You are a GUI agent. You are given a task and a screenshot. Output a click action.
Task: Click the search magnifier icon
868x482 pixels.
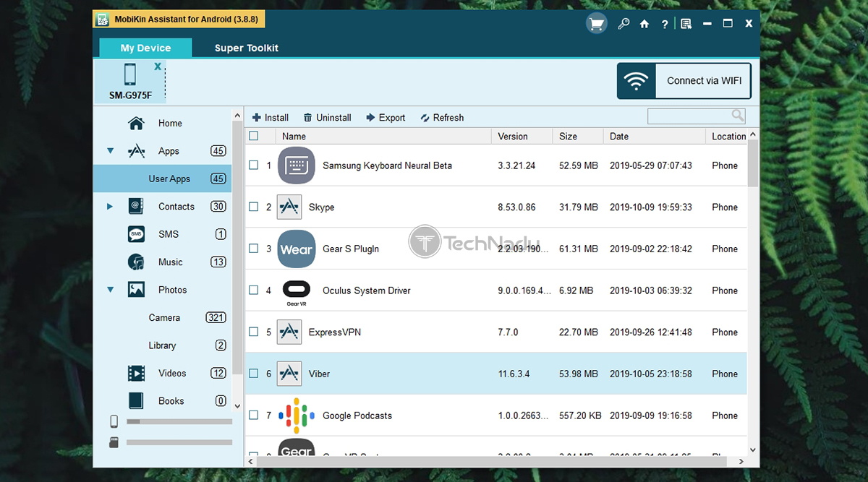tap(737, 116)
